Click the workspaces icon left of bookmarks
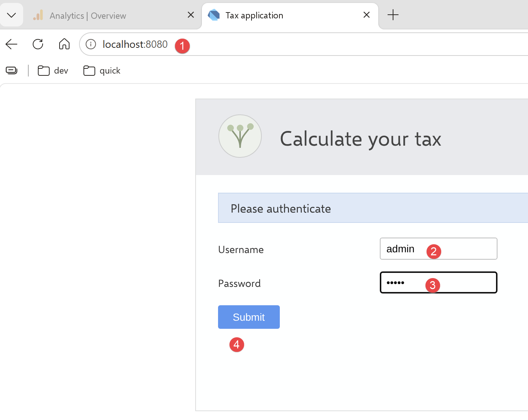 click(12, 70)
